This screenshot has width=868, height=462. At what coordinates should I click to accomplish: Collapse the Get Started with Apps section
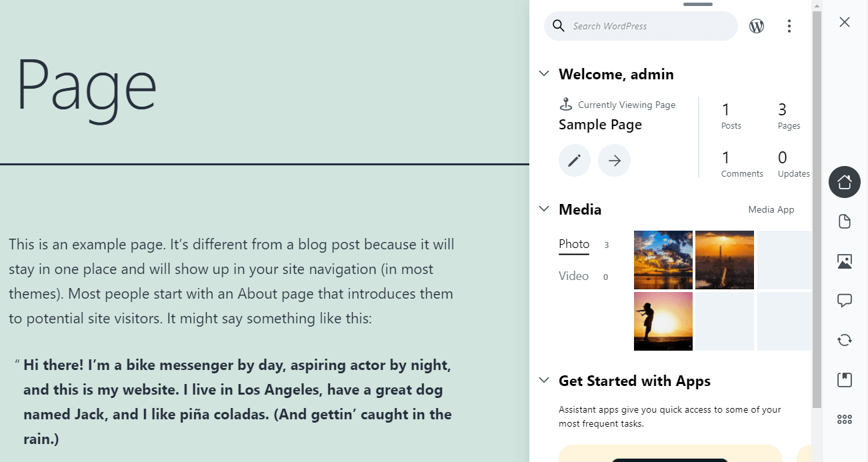tap(544, 381)
